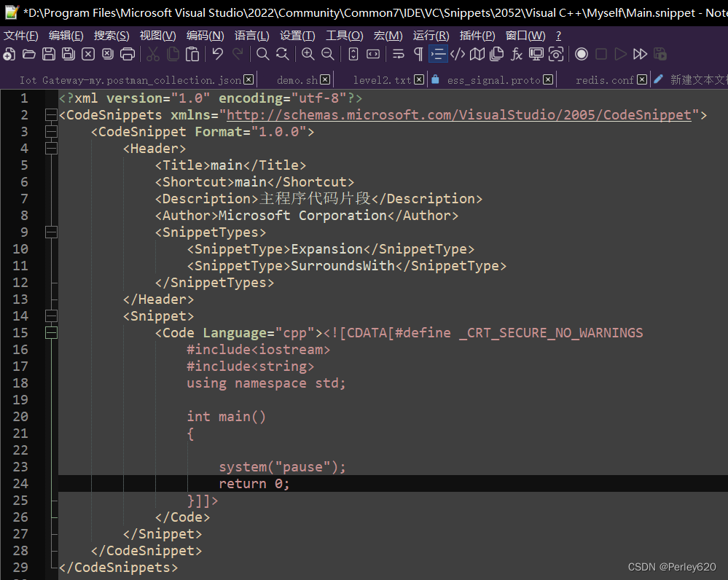Close the current document toolbar icon
Viewport: 728px width, 580px height.
(88, 55)
